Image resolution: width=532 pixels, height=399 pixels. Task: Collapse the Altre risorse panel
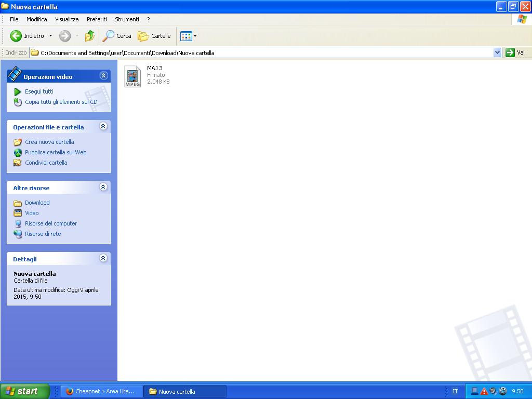click(x=103, y=187)
